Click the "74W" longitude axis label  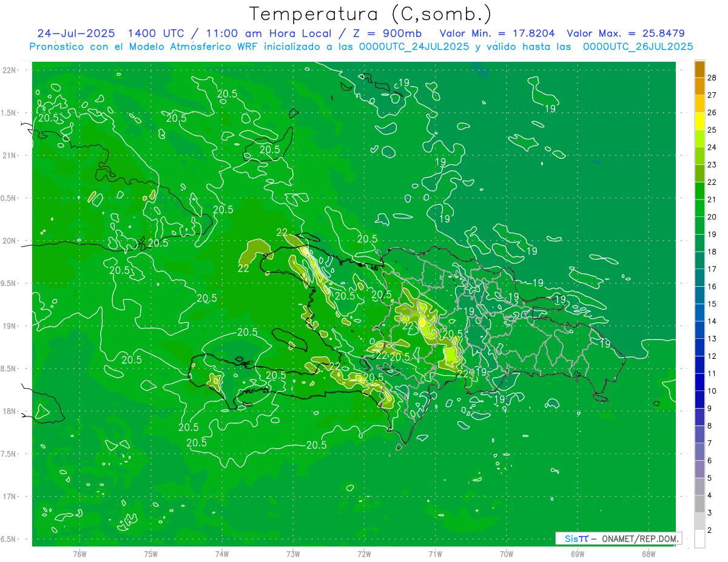221,554
